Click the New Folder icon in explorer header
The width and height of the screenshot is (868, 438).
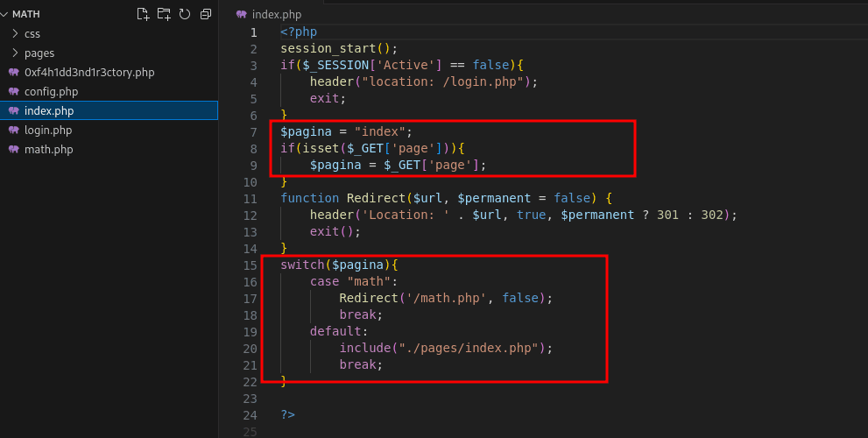164,14
